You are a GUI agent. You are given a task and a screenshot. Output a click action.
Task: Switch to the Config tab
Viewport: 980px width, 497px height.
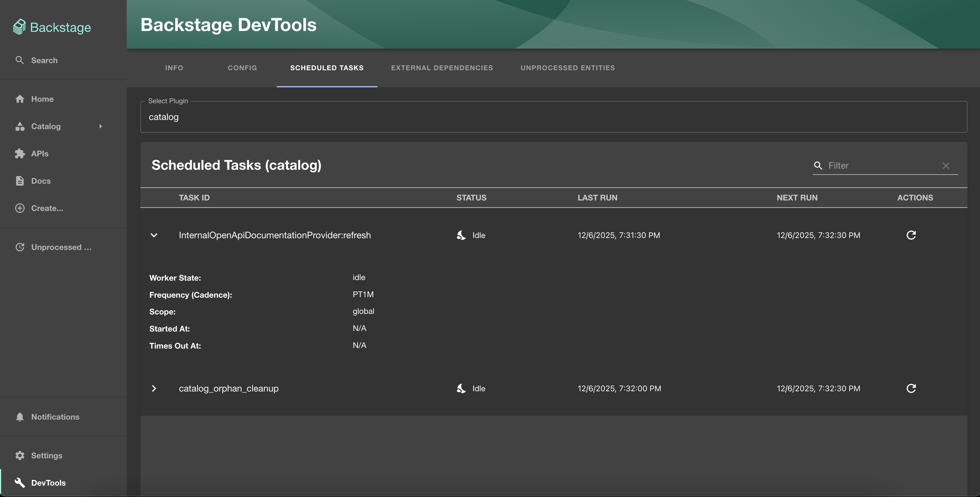pos(242,68)
